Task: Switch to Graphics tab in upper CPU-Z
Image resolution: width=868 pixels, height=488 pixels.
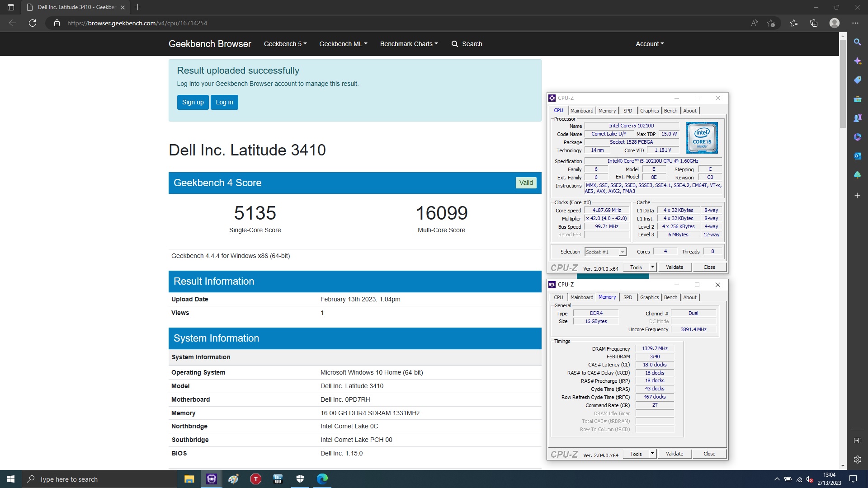Action: tap(649, 111)
